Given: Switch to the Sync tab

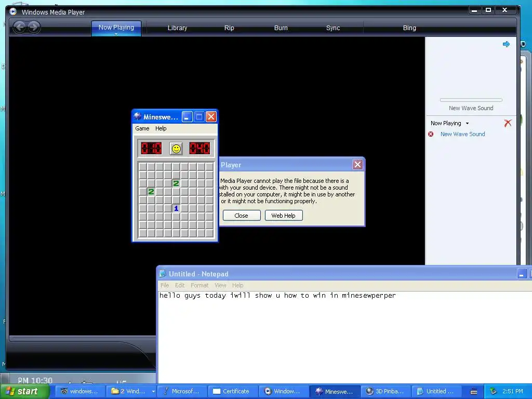Looking at the screenshot, I should [x=333, y=28].
